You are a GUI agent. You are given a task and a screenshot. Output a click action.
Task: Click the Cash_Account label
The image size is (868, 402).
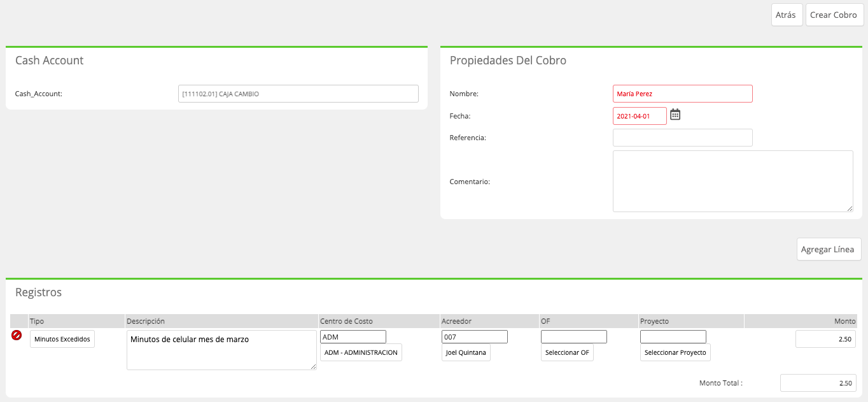point(39,94)
